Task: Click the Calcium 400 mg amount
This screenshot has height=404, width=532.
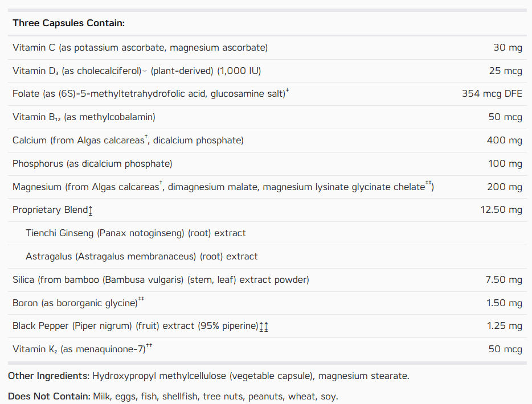Action: (505, 140)
